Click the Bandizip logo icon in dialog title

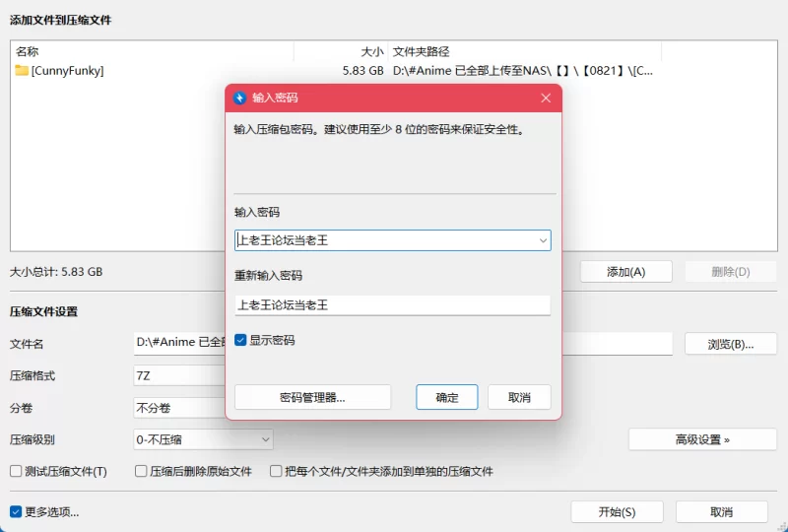(239, 98)
